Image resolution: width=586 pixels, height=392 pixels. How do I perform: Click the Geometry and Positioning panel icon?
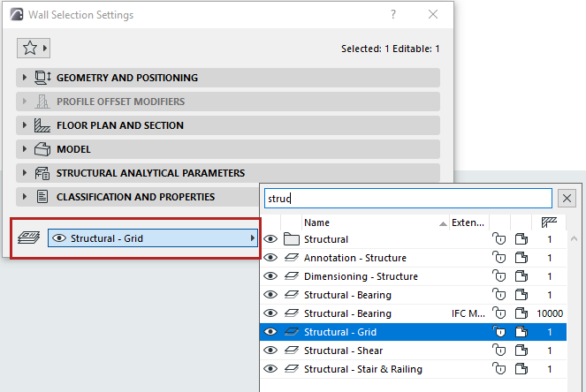[x=42, y=78]
